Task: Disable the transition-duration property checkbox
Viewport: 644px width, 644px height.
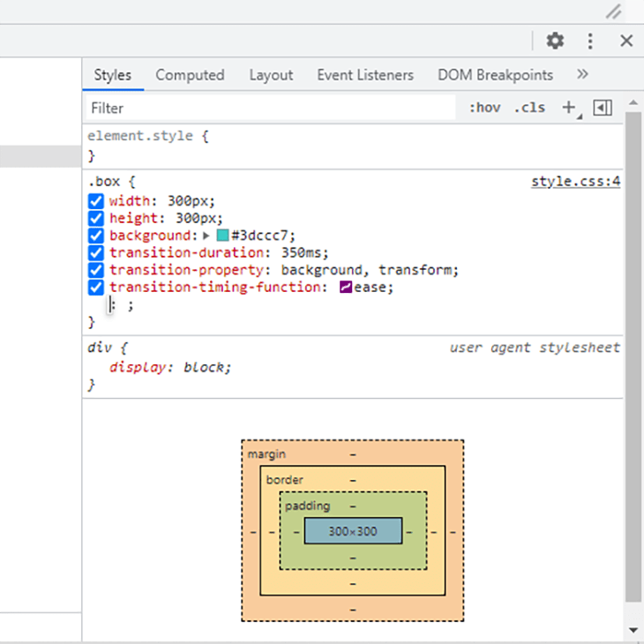Action: pos(95,252)
